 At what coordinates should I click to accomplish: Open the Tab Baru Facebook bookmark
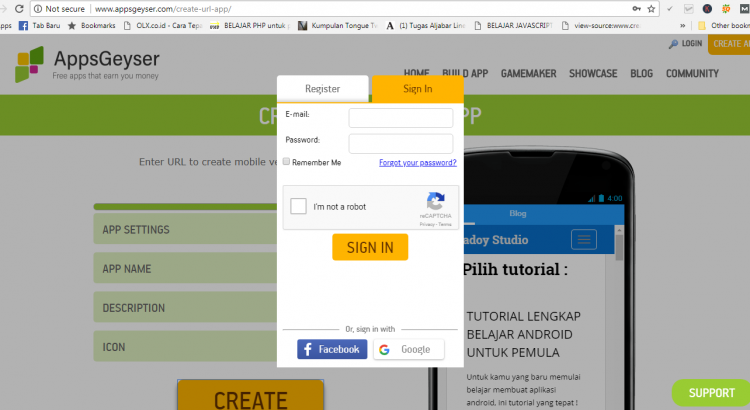tap(39, 25)
